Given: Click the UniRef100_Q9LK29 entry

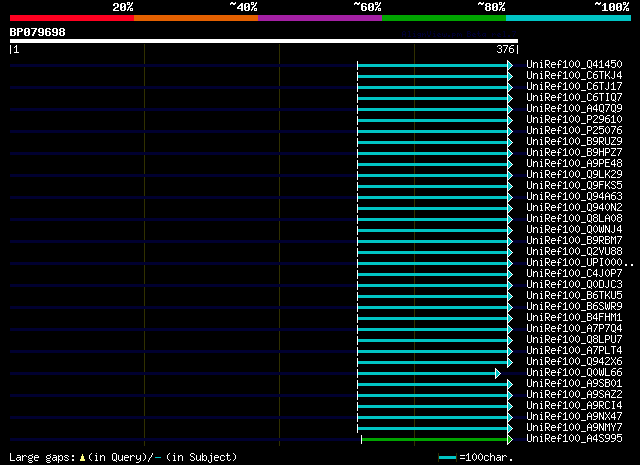Looking at the screenshot, I should tap(574, 175).
